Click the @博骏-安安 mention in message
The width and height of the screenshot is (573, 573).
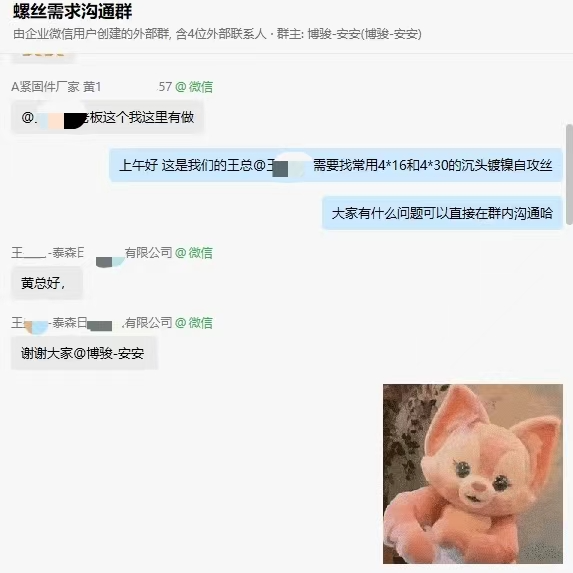click(109, 354)
